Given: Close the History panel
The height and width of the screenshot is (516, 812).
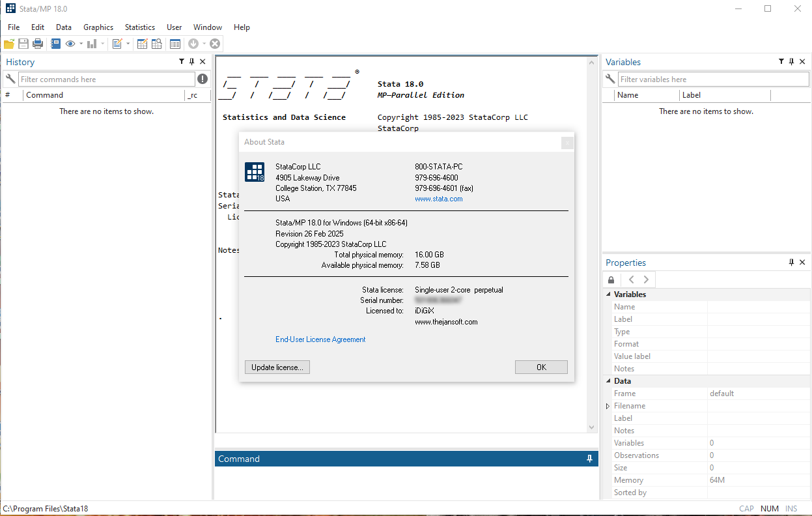Looking at the screenshot, I should click(203, 62).
